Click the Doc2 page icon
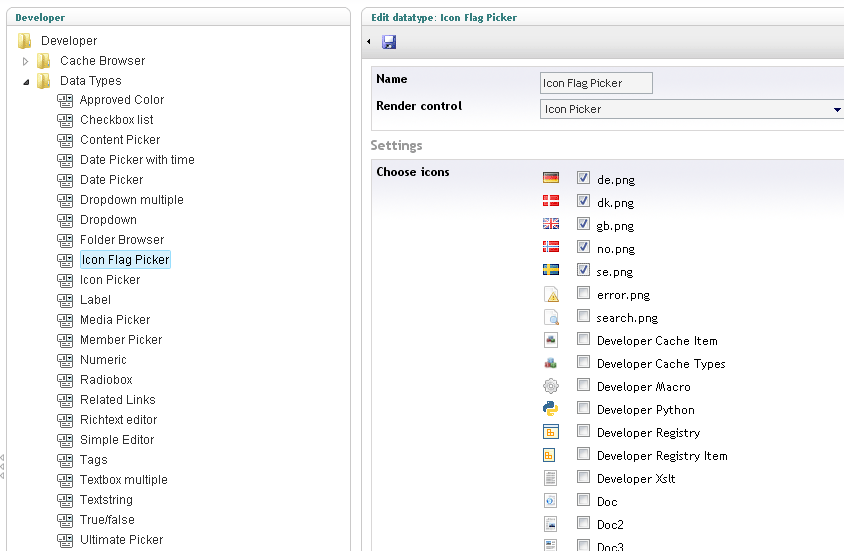The width and height of the screenshot is (844, 551). pyautogui.click(x=550, y=524)
